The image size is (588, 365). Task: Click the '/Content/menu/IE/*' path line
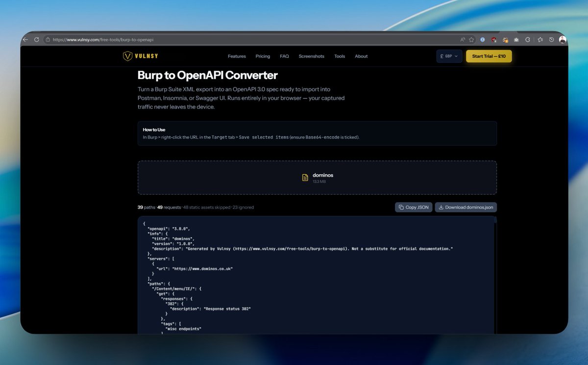[x=177, y=288]
